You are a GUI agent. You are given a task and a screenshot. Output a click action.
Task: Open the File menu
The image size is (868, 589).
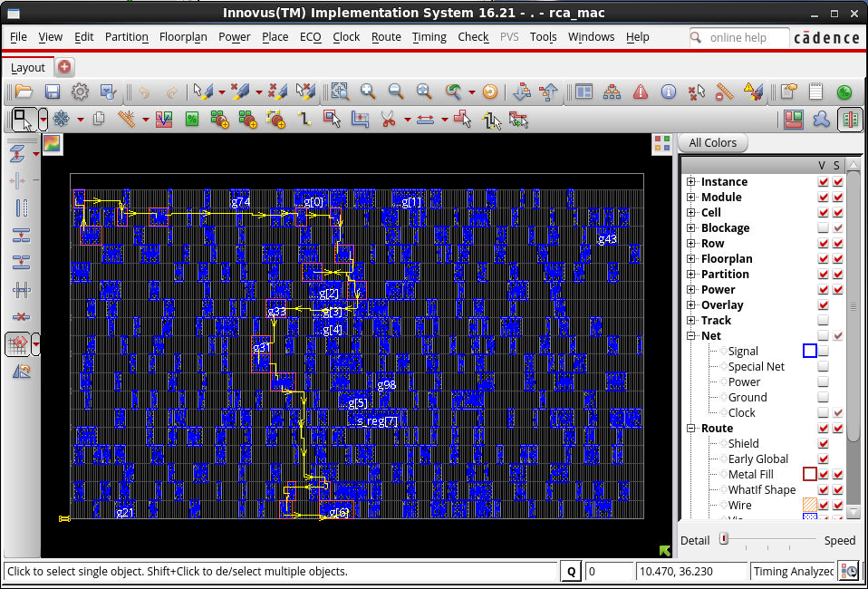click(x=18, y=37)
